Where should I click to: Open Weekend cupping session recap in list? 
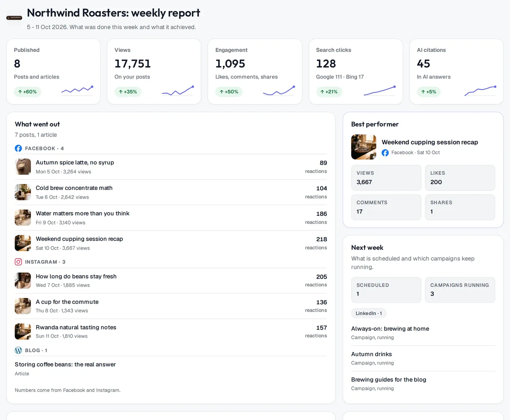(171, 243)
